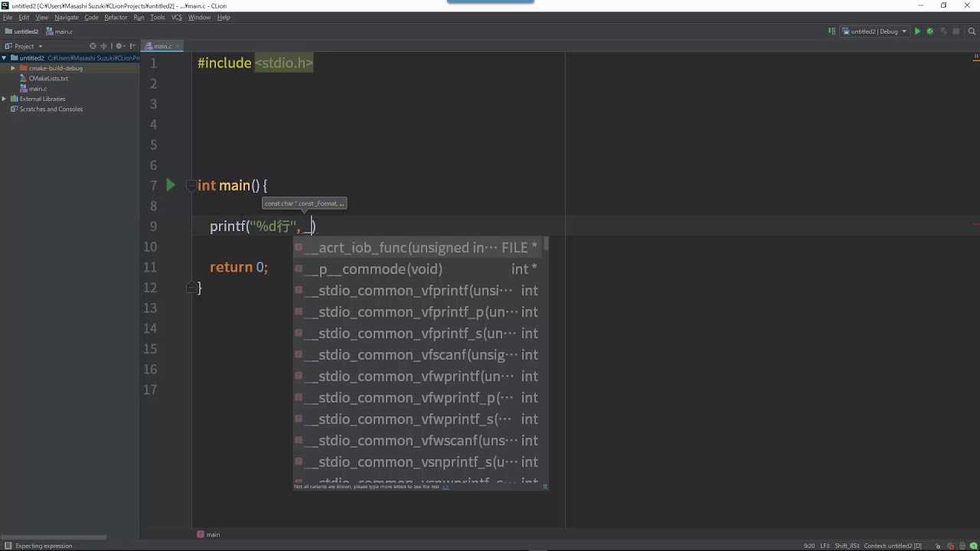Screen dimensions: 980x551
Task: Expand the External Libraries node
Action: pyautogui.click(x=4, y=99)
